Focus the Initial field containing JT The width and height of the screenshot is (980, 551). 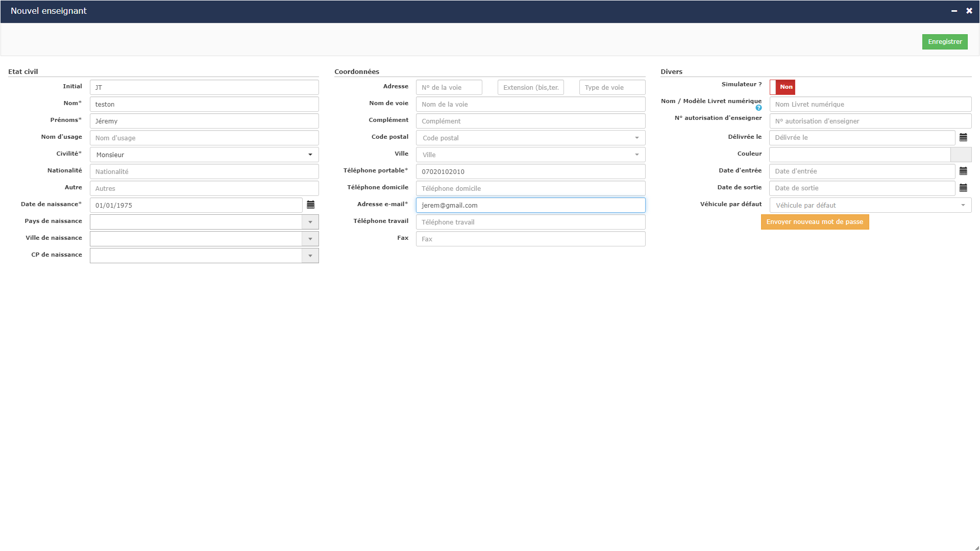click(x=204, y=87)
